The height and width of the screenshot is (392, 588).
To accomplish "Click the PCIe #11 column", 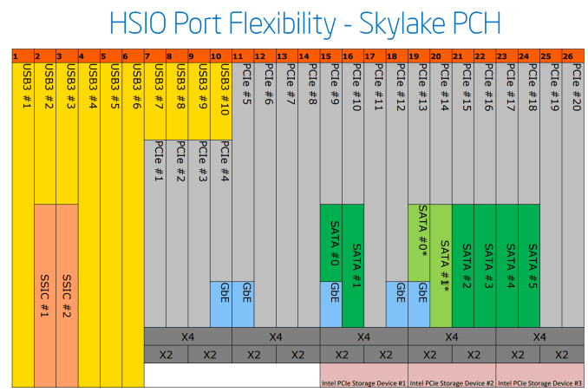I will point(375,194).
